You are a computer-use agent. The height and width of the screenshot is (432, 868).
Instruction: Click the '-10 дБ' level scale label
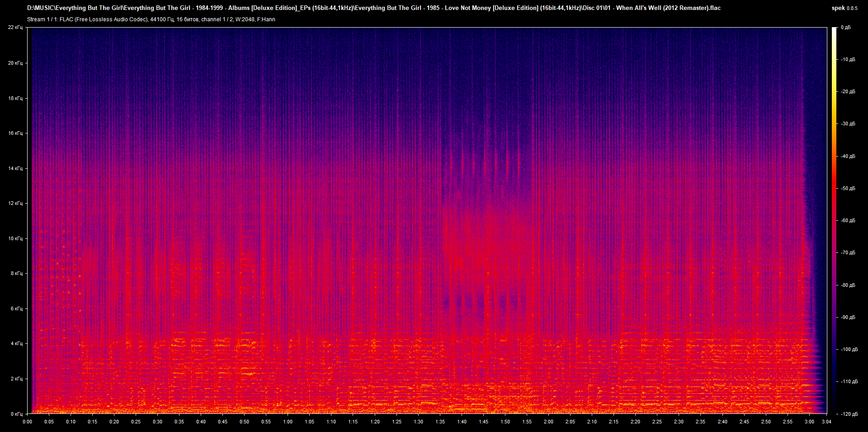tap(848, 59)
